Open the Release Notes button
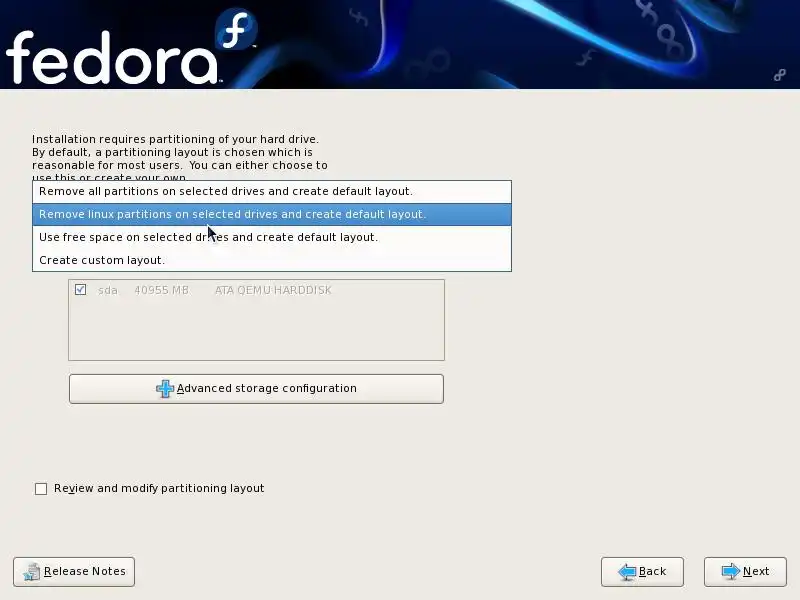Screen dimensions: 800x600 [x=74, y=571]
